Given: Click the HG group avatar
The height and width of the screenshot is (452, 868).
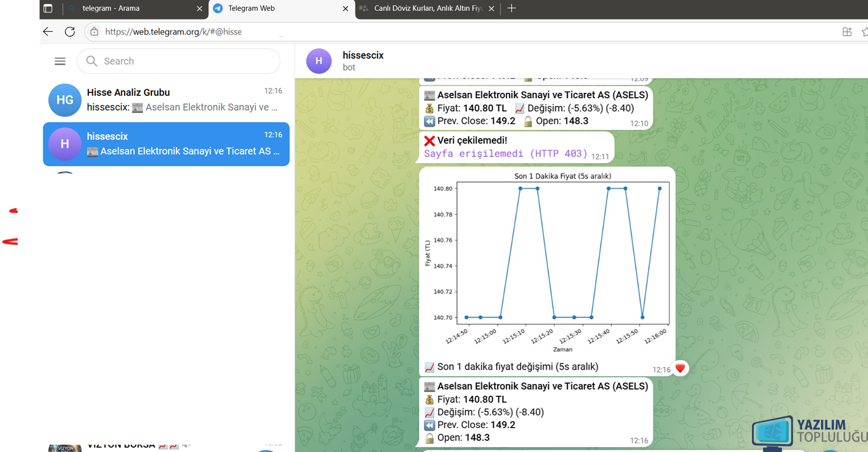Looking at the screenshot, I should [x=65, y=100].
